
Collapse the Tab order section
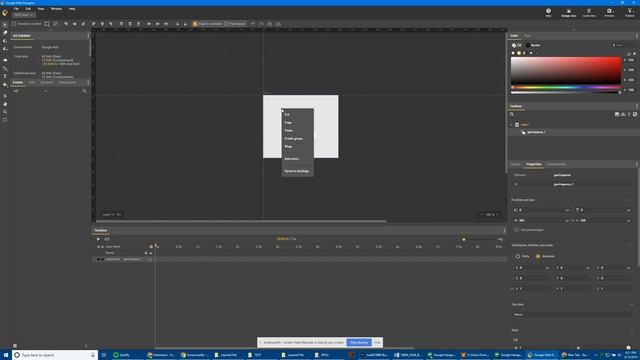pyautogui.click(x=632, y=304)
